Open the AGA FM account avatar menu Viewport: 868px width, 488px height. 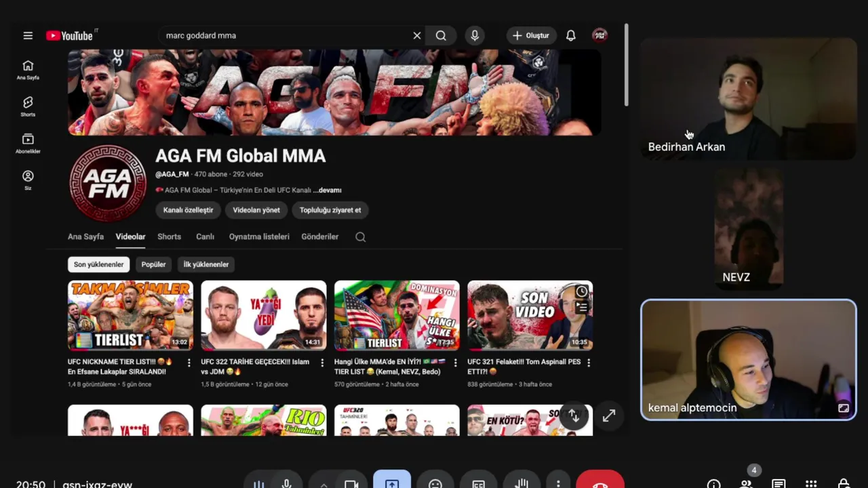click(599, 35)
